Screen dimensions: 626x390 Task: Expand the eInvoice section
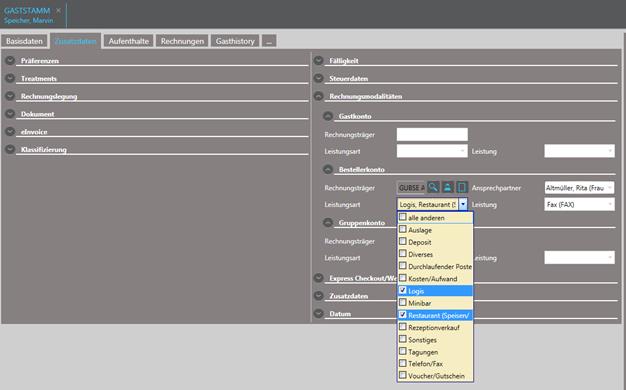click(10, 131)
